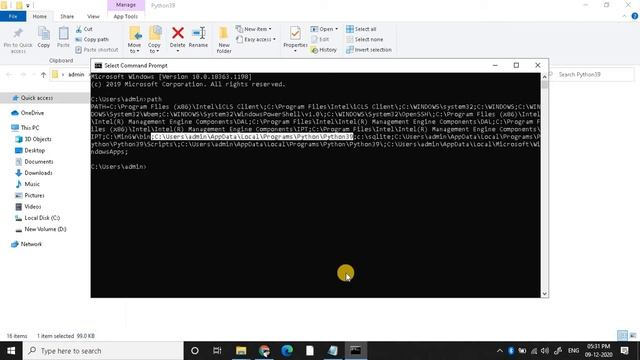Click Command Prompt scrollbar up arrow
This screenshot has height=360, width=640.
[x=544, y=76]
